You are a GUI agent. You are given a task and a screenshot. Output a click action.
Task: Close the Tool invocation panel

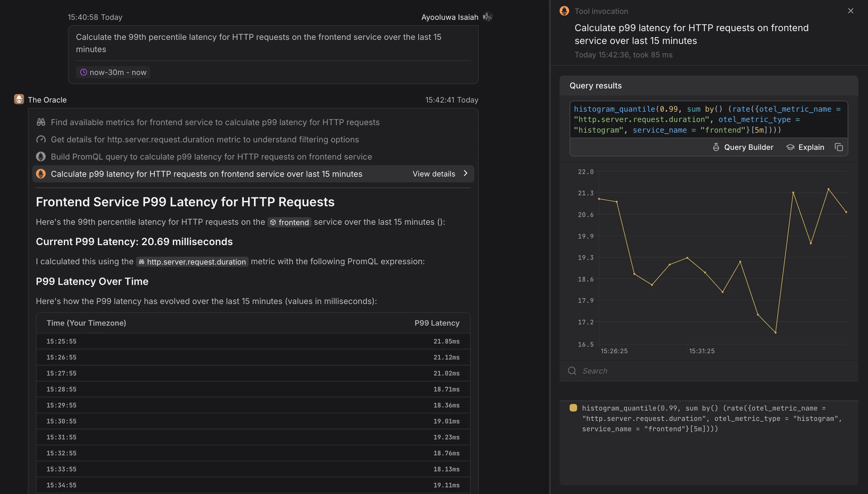click(851, 11)
